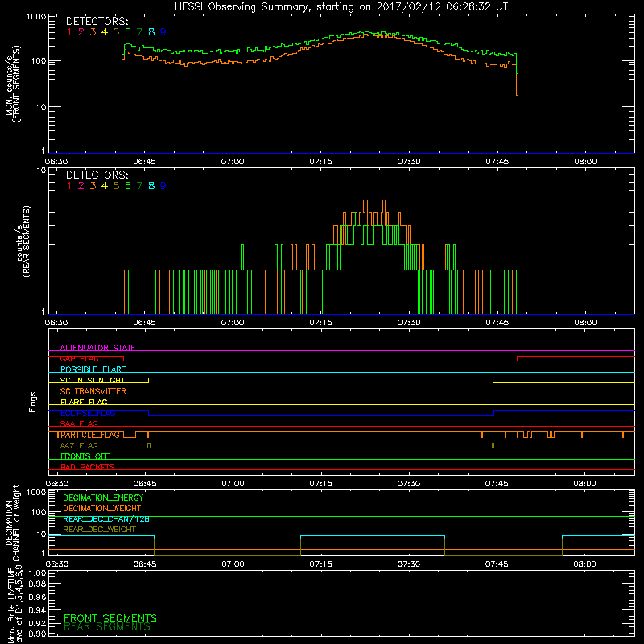Screen dimensions: 644x644
Task: Pick orange detector 3 in front segments legend
Action: (x=93, y=32)
